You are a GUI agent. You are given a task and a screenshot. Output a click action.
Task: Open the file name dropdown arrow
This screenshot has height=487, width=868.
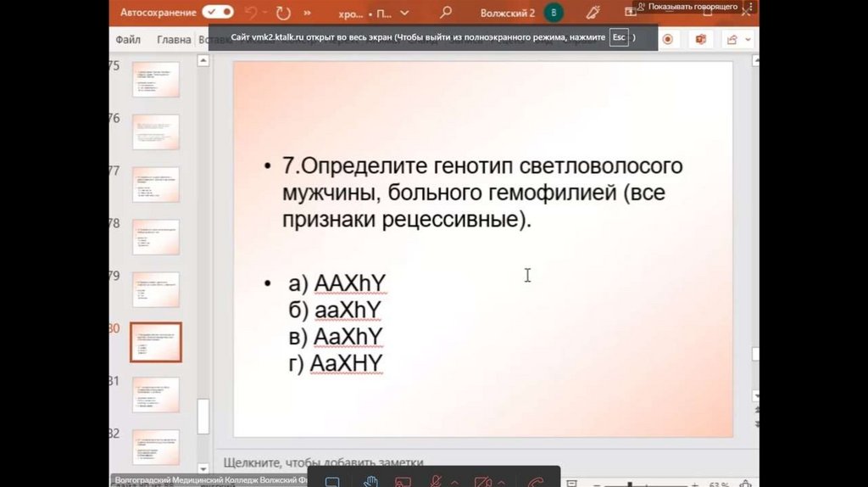(404, 13)
